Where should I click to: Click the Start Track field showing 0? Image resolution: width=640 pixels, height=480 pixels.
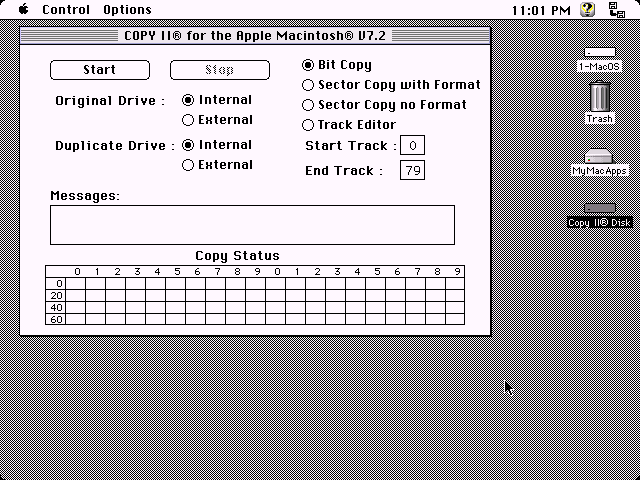(412, 145)
